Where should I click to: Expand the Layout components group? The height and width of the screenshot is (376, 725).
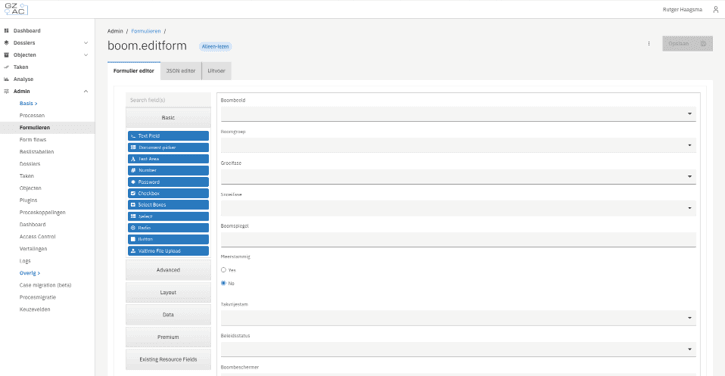[168, 293]
